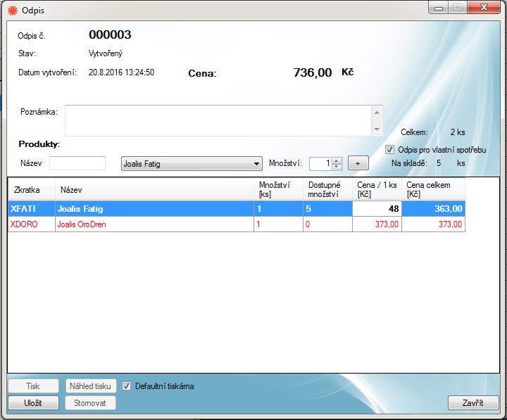Viewport: 507px width, 420px height.
Task: Toggle 'Odpis pro vlastní spotřebu' checkbox
Action: click(389, 150)
